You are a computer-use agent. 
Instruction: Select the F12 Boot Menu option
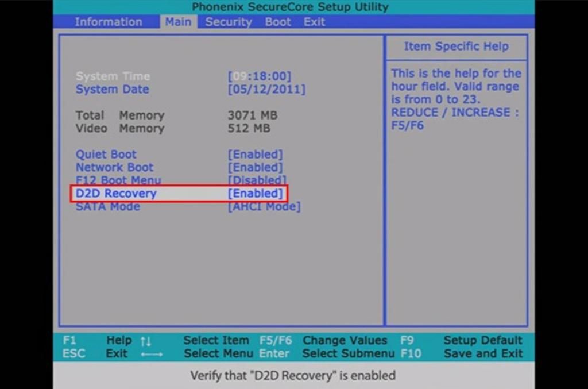pyautogui.click(x=118, y=180)
